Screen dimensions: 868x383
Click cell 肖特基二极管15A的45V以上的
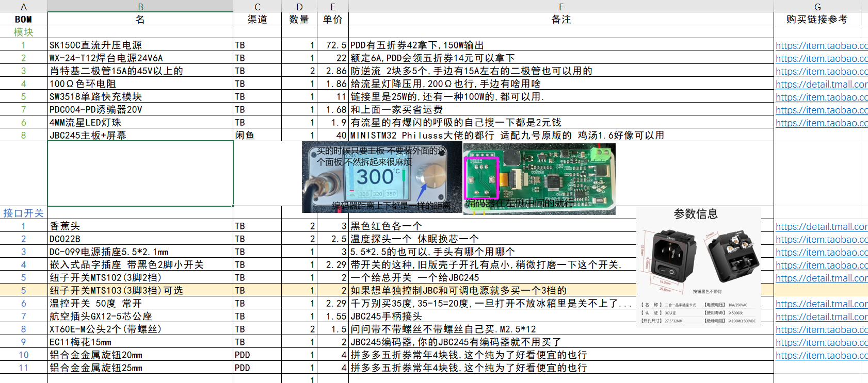coord(140,71)
